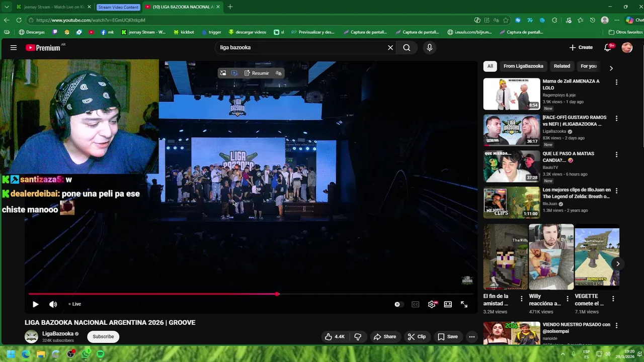Open options for Mama de Zell video
Image resolution: width=644 pixels, height=362 pixels.
pyautogui.click(x=616, y=82)
